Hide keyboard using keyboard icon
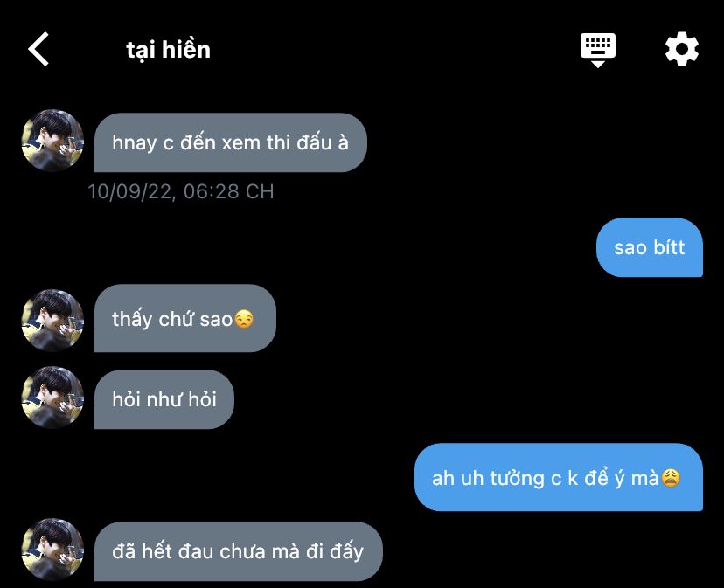 [x=598, y=50]
